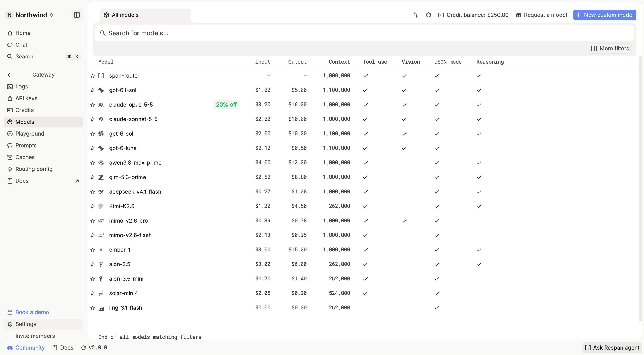Screen dimensions: 644x355
Task: Click the Kimi-K2.6 provider icon
Action: (101, 206)
